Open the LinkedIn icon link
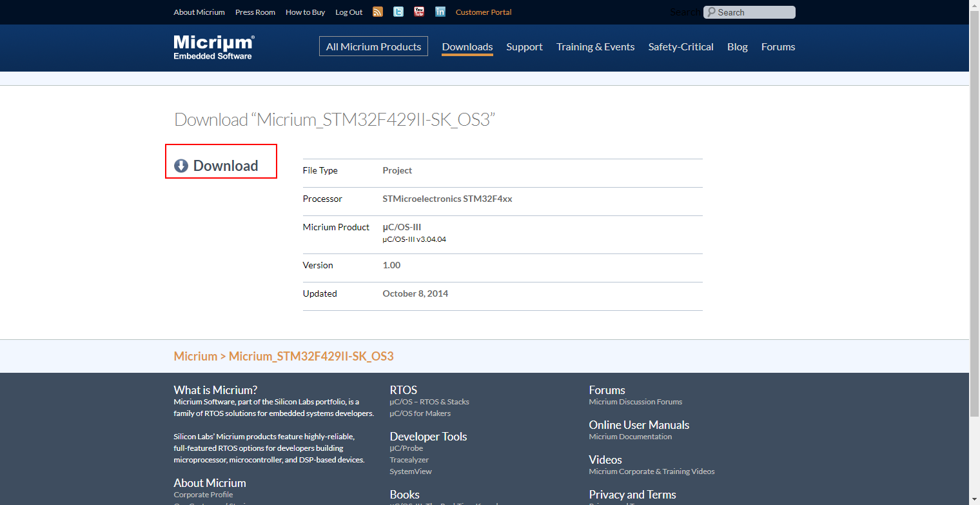The height and width of the screenshot is (505, 980). click(x=440, y=12)
